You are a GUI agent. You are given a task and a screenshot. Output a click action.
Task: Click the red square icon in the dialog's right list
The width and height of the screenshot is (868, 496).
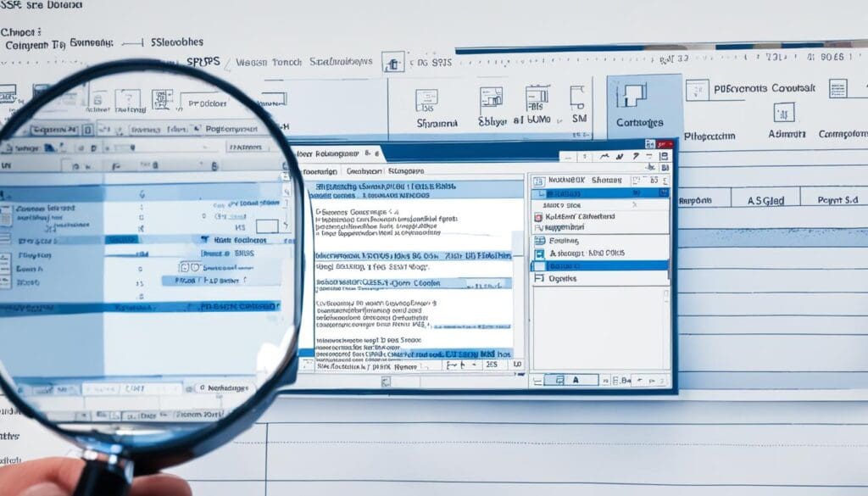pos(538,217)
